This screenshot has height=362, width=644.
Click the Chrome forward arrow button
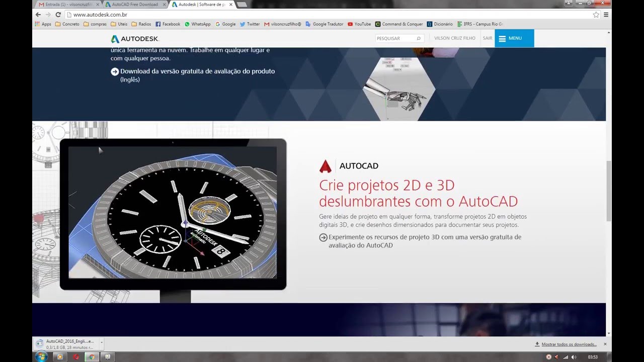coord(48,15)
